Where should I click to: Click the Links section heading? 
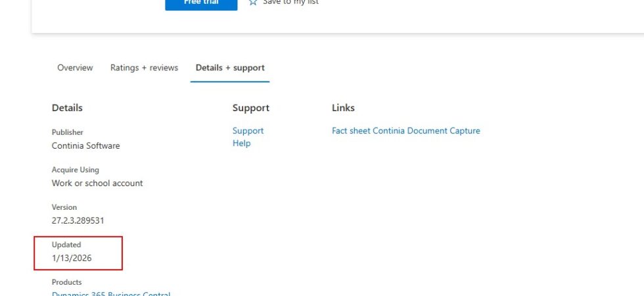coord(343,108)
